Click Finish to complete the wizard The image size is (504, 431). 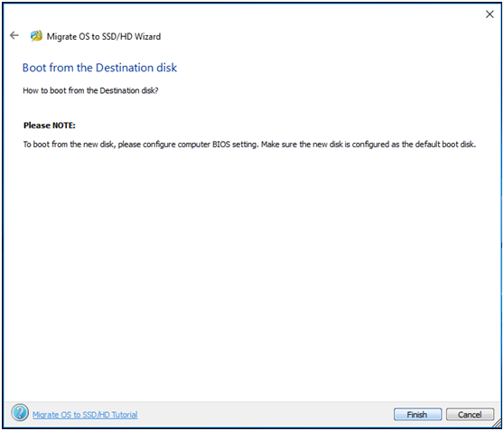417,414
